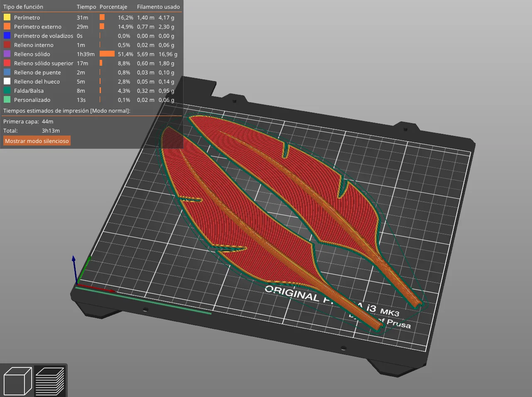Viewport: 532px width, 397px height.
Task: Toggle Relleno de puente swatch
Action: 7,72
